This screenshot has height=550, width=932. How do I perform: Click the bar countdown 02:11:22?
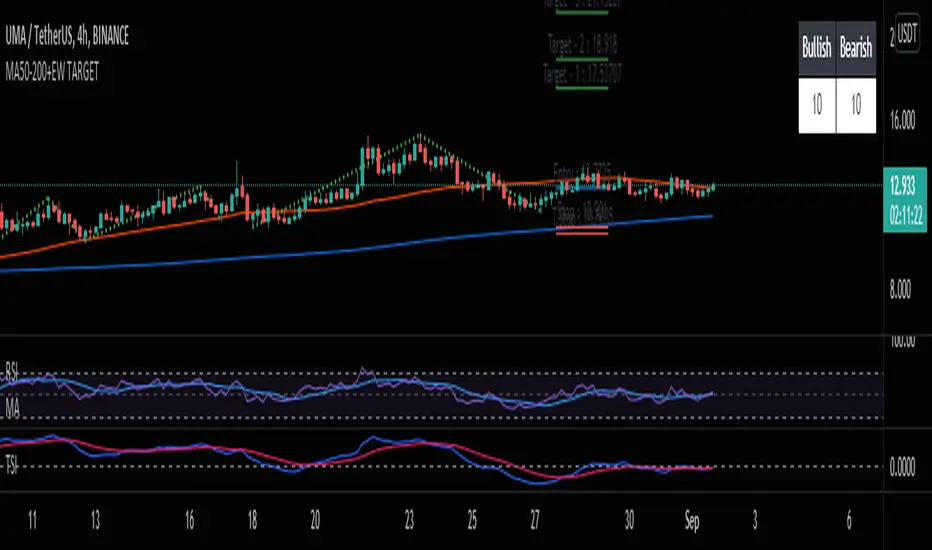[x=906, y=215]
